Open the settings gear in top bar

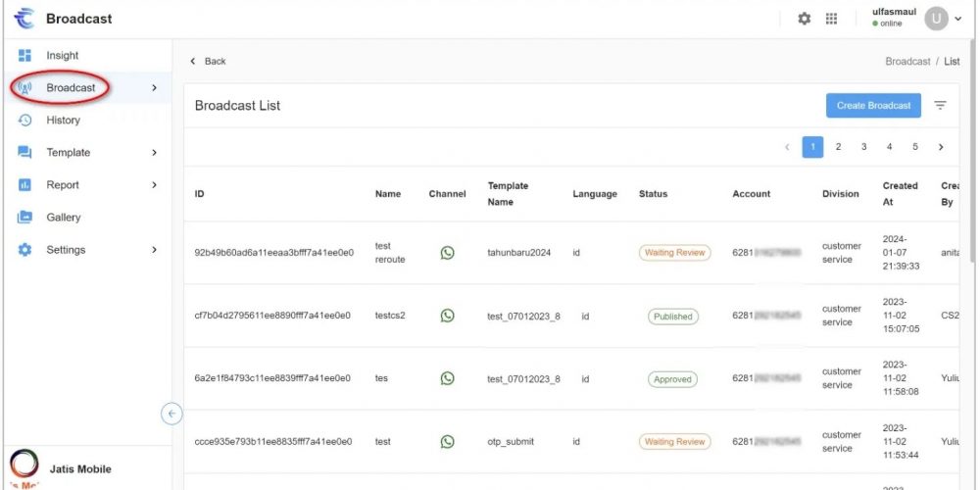805,19
